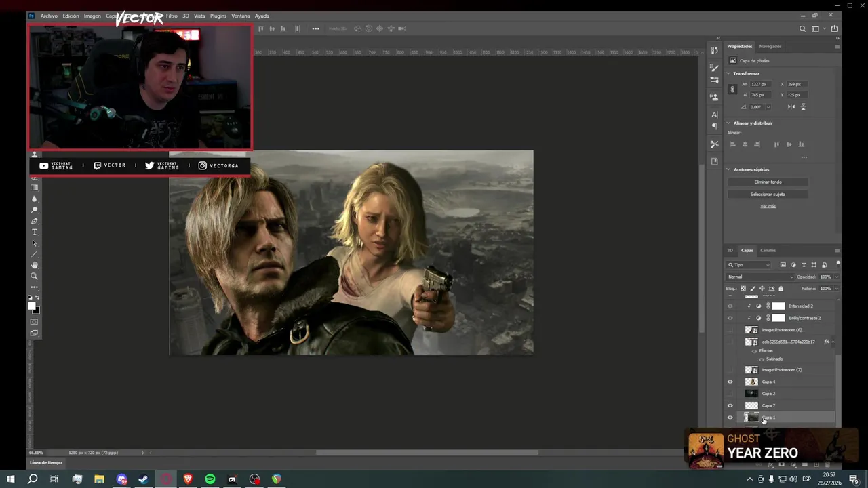Viewport: 868px width, 488px height.
Task: Open the rotation angle dropdown
Action: coord(768,107)
